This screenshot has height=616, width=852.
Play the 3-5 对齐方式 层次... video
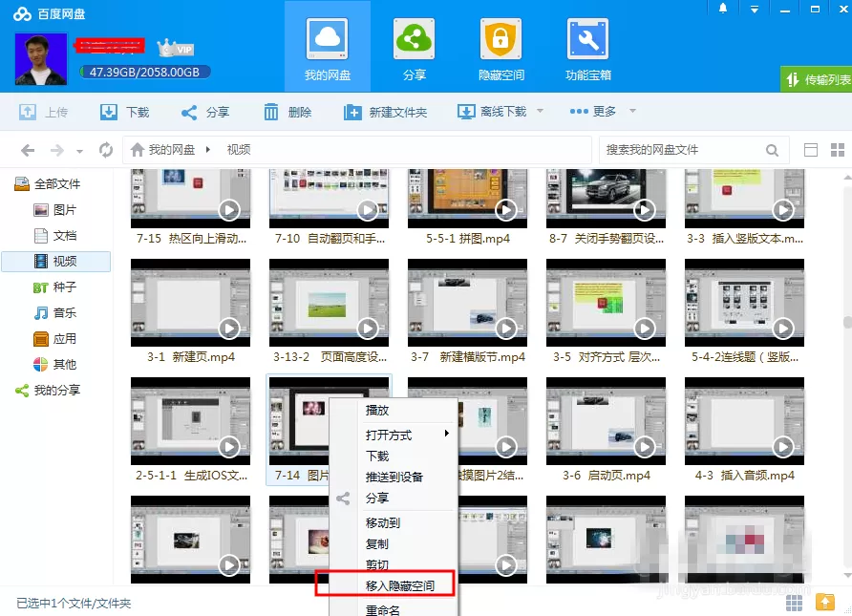click(645, 329)
